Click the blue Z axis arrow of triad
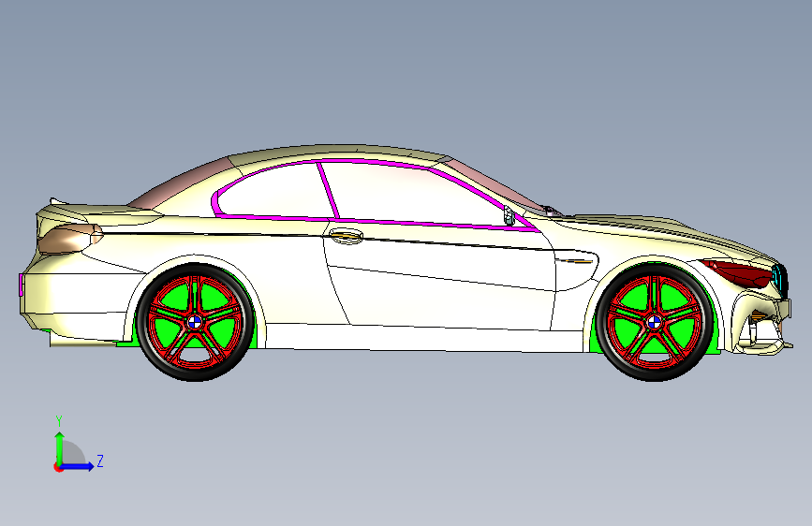Screen dimensions: 812x526 tap(78, 466)
